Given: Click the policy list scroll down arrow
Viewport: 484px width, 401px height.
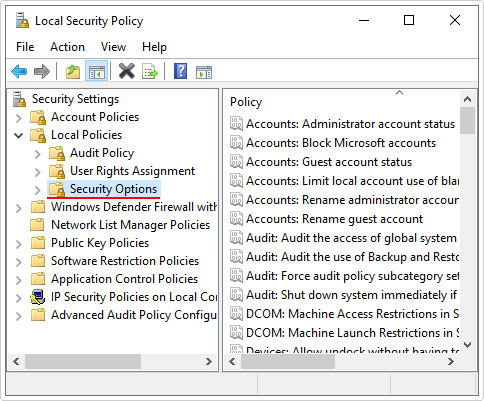Looking at the screenshot, I should 467,345.
